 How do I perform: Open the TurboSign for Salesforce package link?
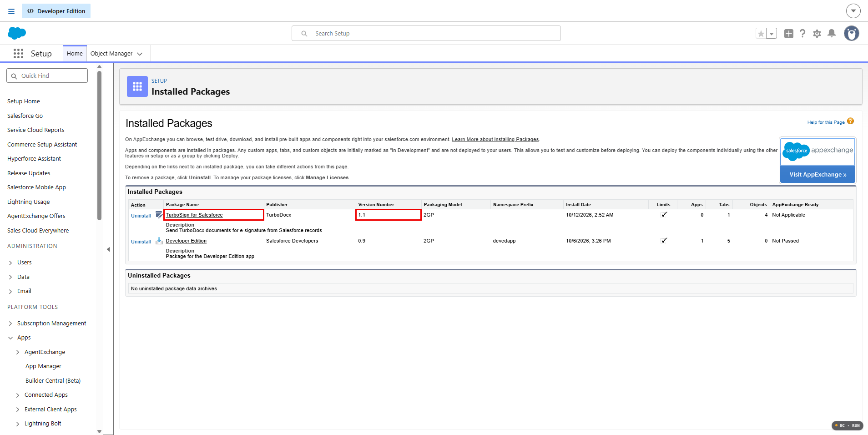[x=194, y=215]
